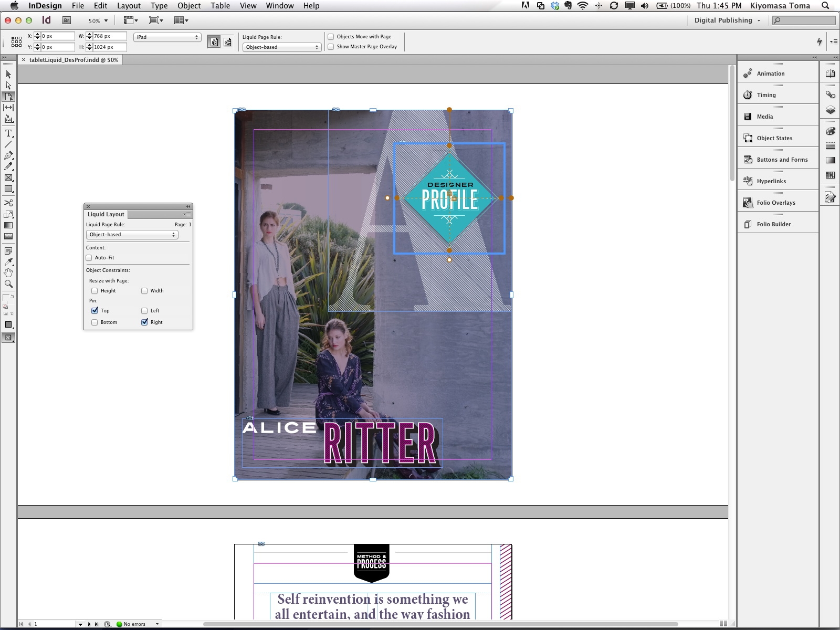
Task: Enable Objects Move with Page
Action: coord(331,37)
